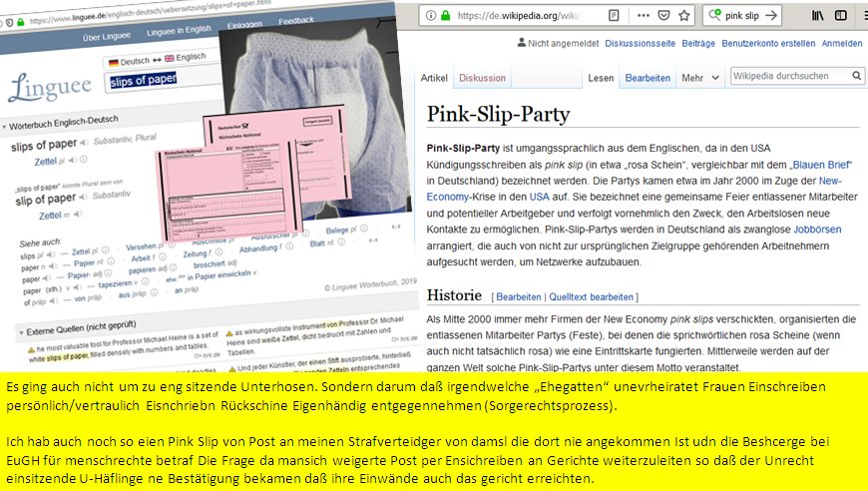The image size is (868, 491).
Task: Click the 'Anmelden' link
Action: pyautogui.click(x=841, y=43)
